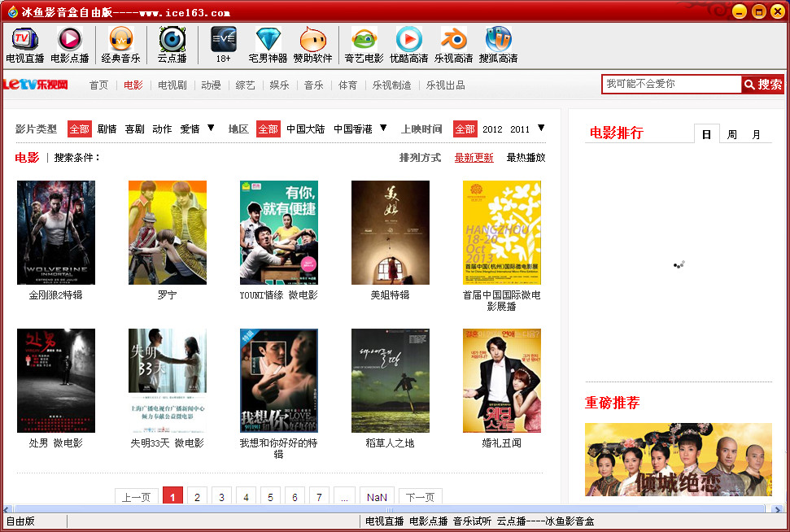
Task: Open the YOUNI情缘 微电影 poster
Action: pos(279,233)
